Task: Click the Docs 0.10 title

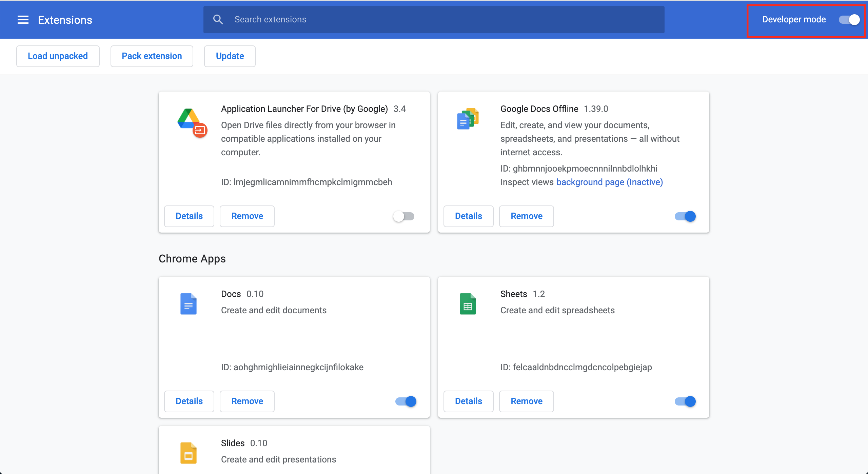Action: click(x=242, y=294)
